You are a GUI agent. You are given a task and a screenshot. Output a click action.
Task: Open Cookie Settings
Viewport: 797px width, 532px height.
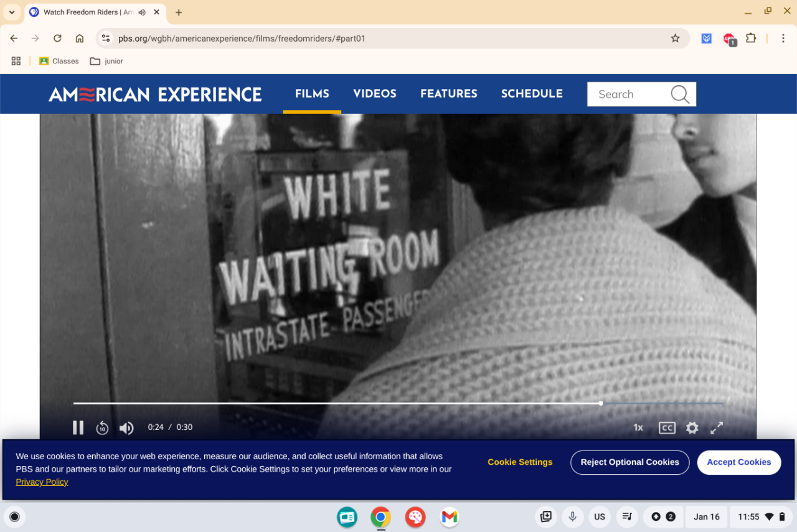point(520,462)
